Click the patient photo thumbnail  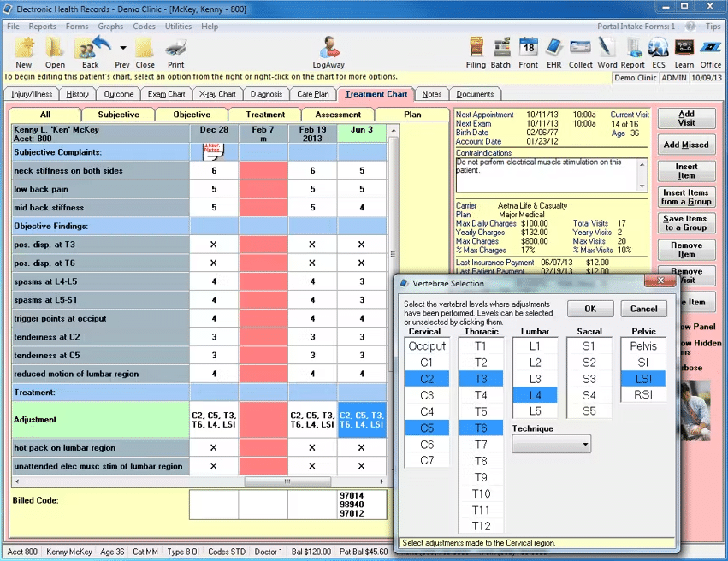(x=695, y=410)
